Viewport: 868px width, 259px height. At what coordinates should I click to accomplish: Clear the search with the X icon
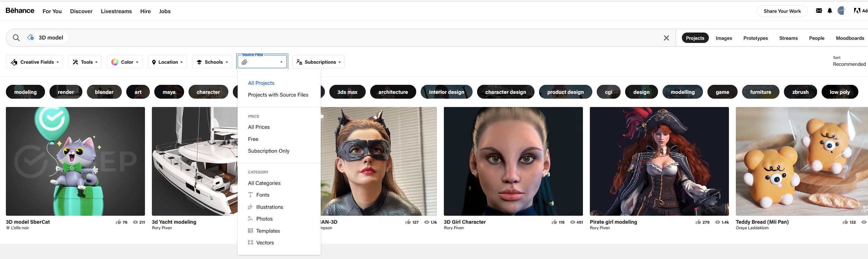[666, 38]
